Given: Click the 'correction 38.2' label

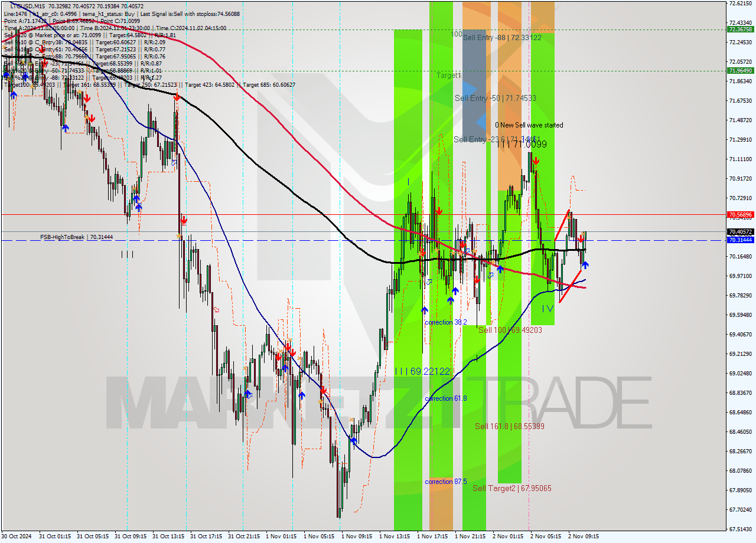Looking at the screenshot, I should click(x=446, y=322).
